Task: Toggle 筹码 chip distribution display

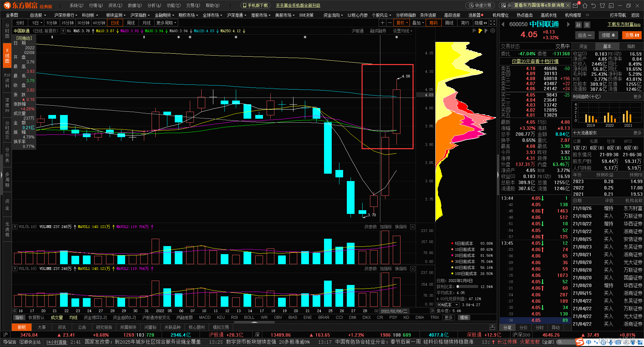Action: pyautogui.click(x=433, y=23)
